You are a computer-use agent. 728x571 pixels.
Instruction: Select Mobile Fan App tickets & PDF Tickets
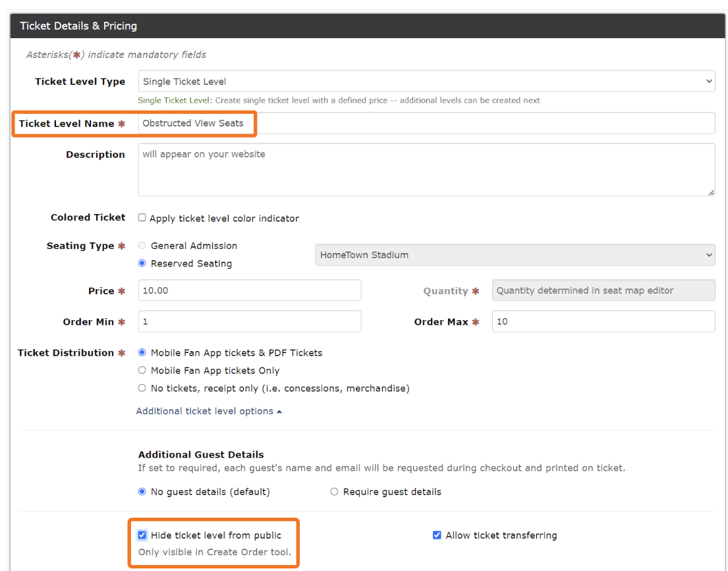click(142, 353)
